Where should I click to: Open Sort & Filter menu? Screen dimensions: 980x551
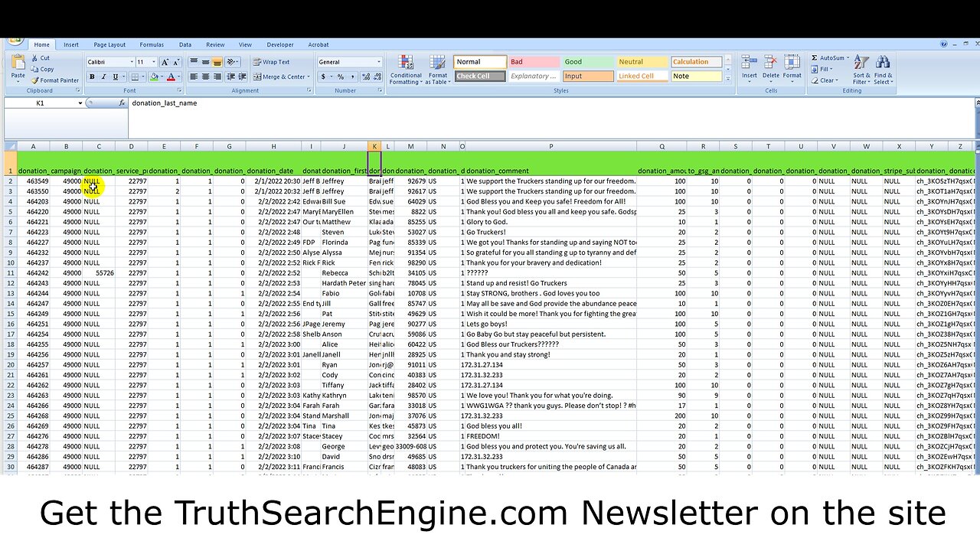click(861, 70)
